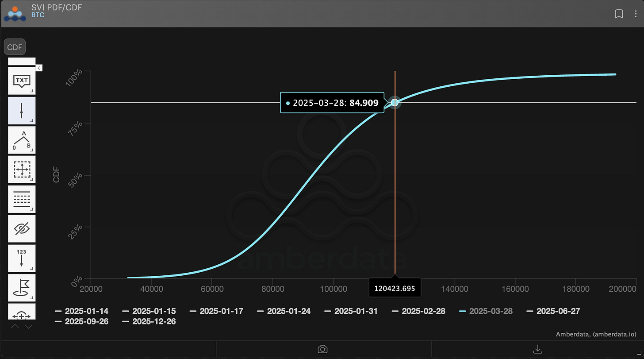The width and height of the screenshot is (644, 359).
Task: Toggle the 2025-01-17 legend series
Action: [216, 311]
